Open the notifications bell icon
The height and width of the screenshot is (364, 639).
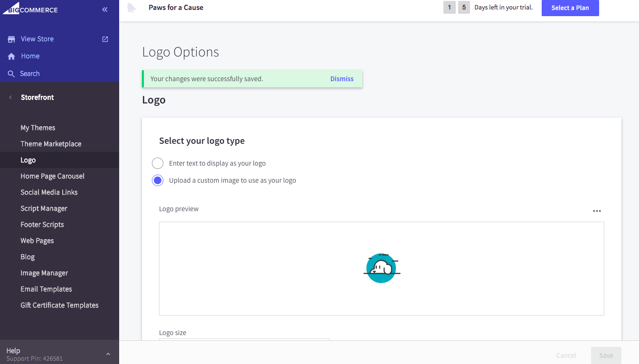point(132,8)
